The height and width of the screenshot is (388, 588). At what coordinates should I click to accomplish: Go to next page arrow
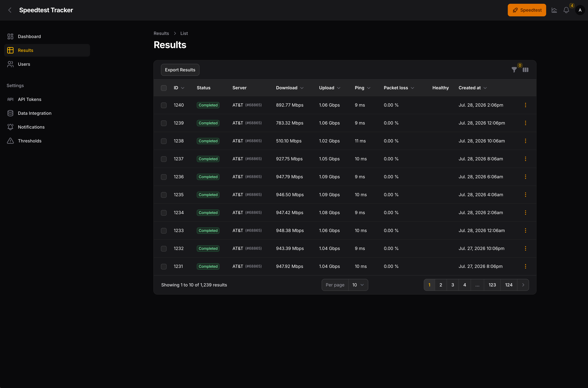[523, 285]
